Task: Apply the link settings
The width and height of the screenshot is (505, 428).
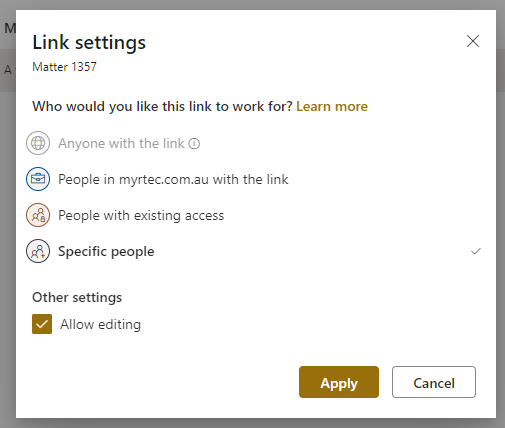Action: (339, 382)
